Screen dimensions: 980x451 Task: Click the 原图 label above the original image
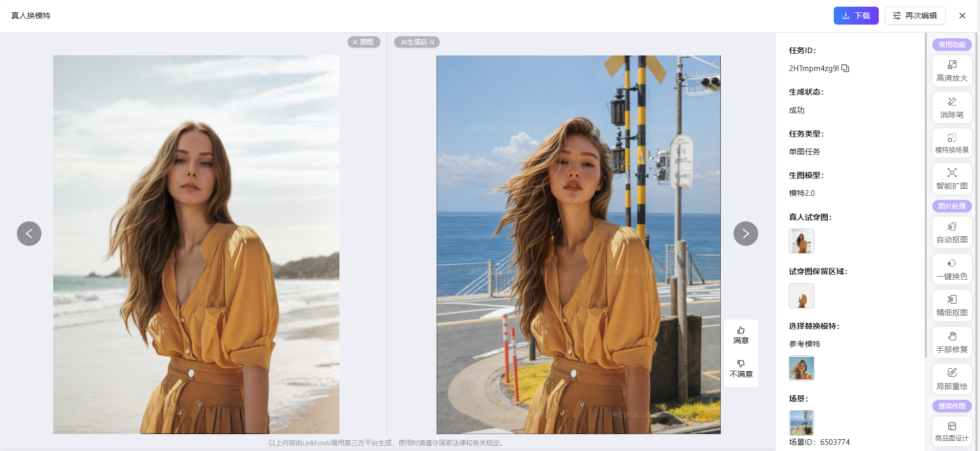point(364,42)
